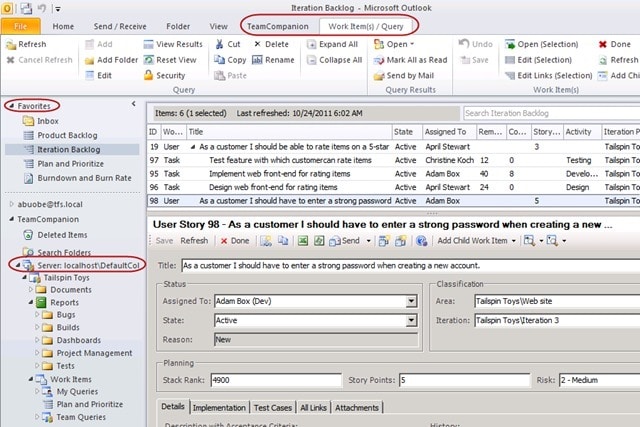Select Plan and Prioritize in Favorites

pos(70,164)
